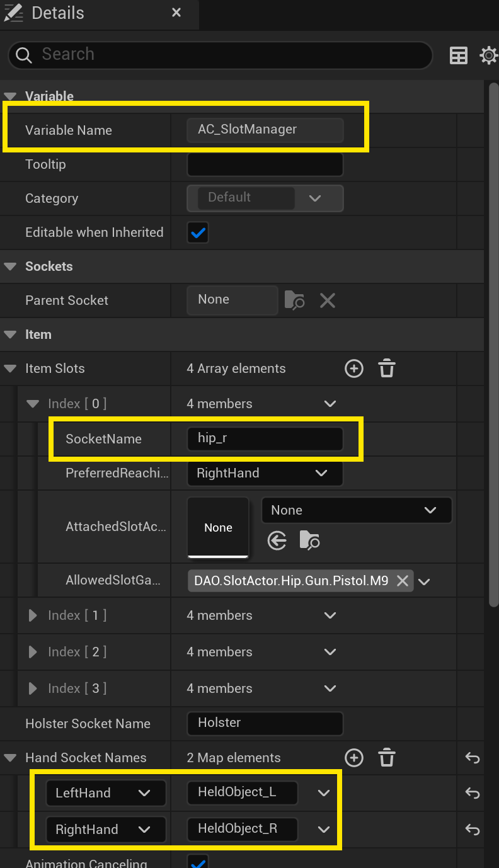Screen dimensions: 499x868
Task: Open the Details settings gear
Action: point(488,55)
